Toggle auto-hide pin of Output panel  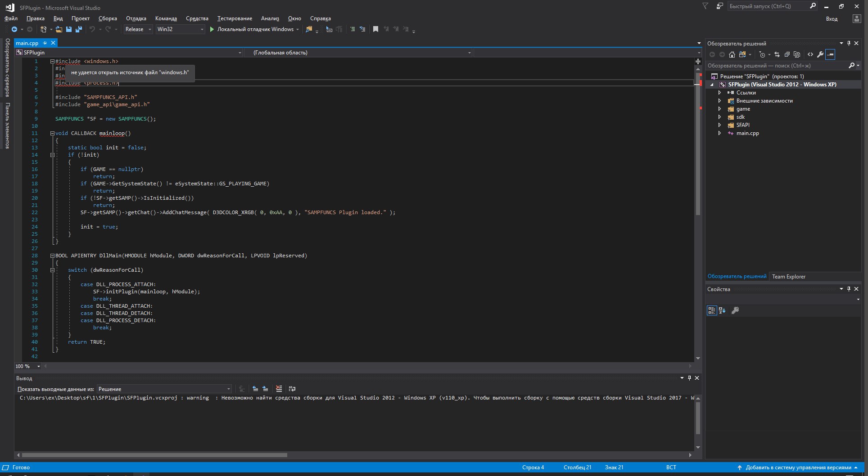(689, 378)
